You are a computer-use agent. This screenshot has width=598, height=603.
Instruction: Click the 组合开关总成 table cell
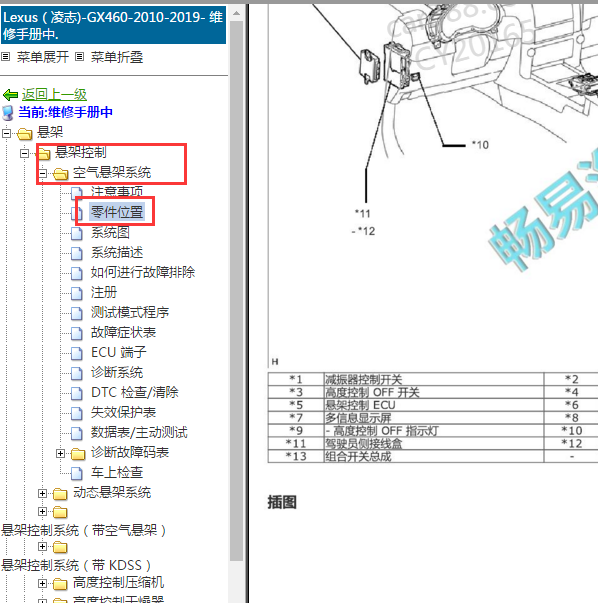433,457
